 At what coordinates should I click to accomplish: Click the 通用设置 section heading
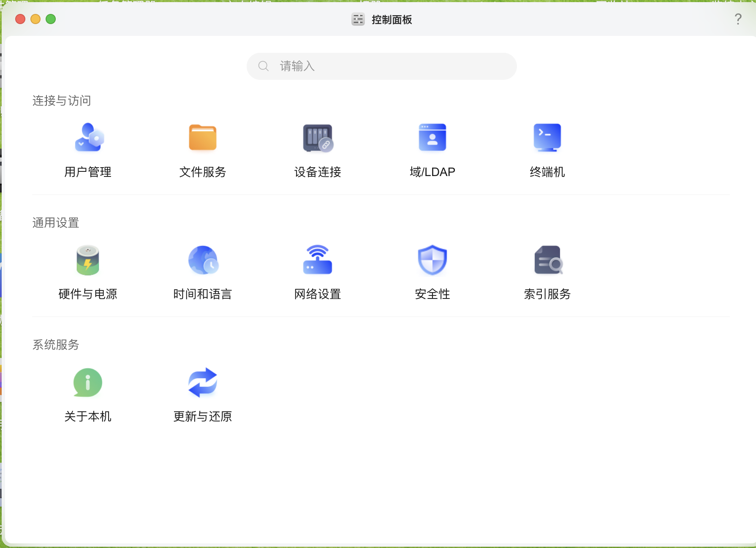[56, 222]
